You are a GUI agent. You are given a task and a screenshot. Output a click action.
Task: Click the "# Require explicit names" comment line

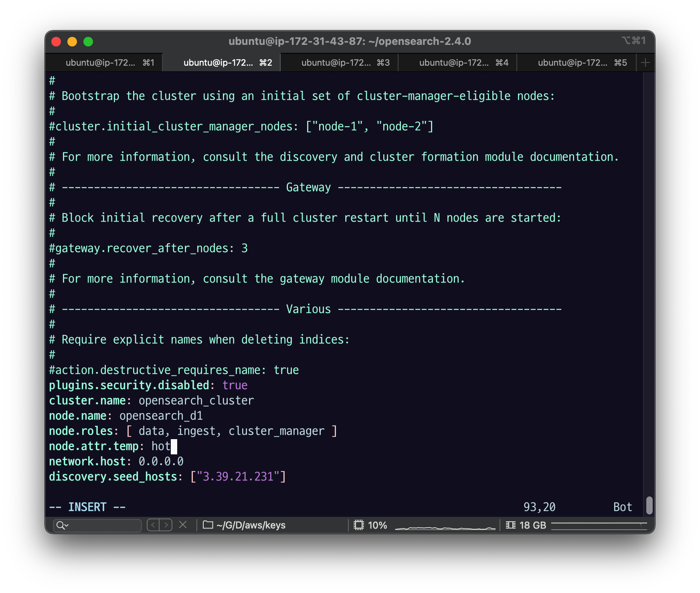click(x=199, y=340)
